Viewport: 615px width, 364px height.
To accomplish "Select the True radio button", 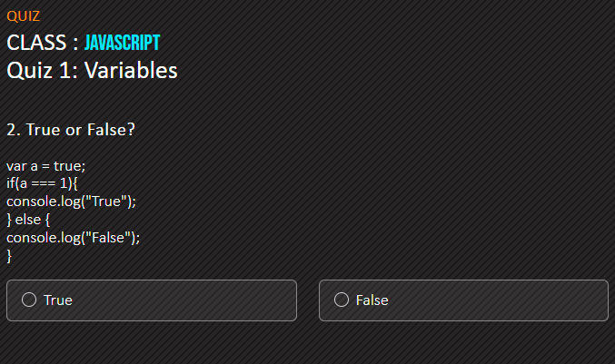I will coord(29,300).
